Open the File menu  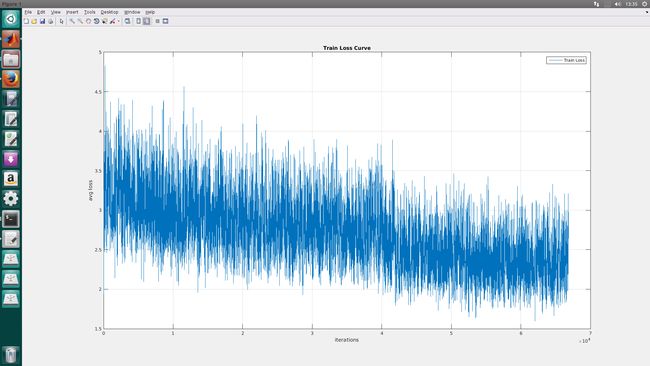[28, 12]
